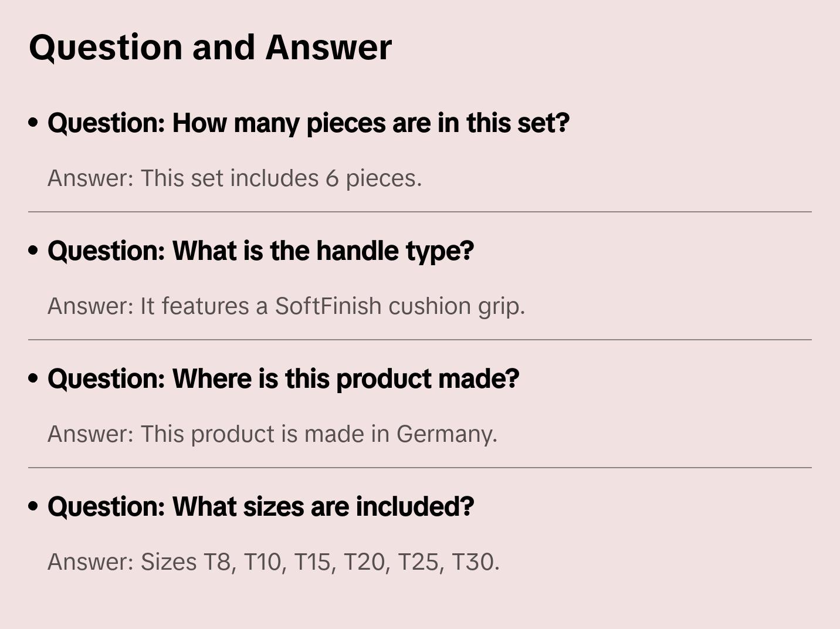The image size is (840, 629).
Task: Select the "What sizes are included?" question
Action: click(260, 507)
